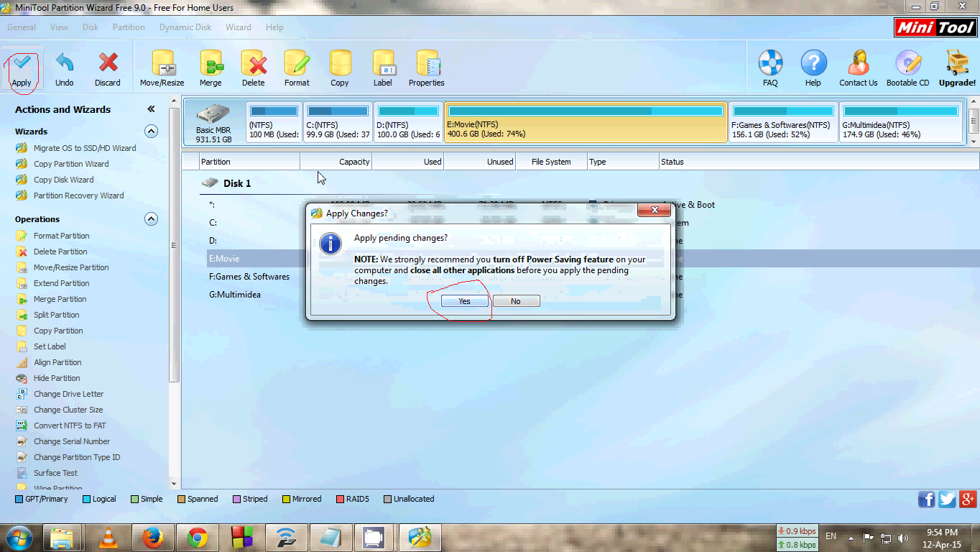Open the Disk menu
980x552 pixels.
pos(91,27)
